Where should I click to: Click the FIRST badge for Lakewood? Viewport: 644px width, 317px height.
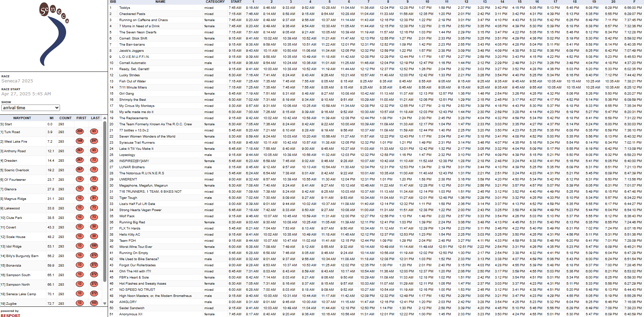point(80,208)
